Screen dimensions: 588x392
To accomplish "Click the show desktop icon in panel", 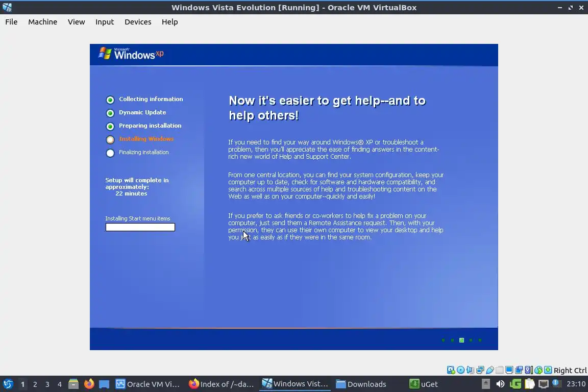I will pyautogui.click(x=104, y=384).
